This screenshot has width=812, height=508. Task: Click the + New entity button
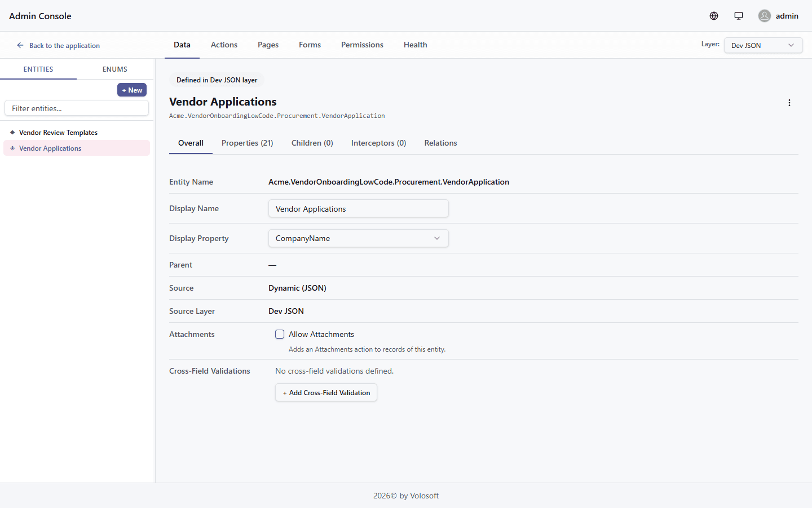[132, 90]
